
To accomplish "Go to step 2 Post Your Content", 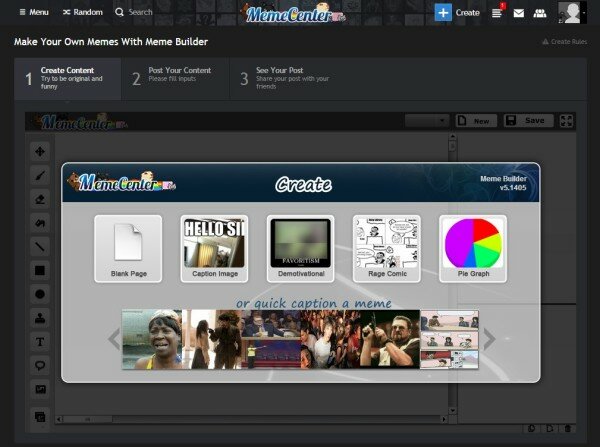I will (175, 77).
